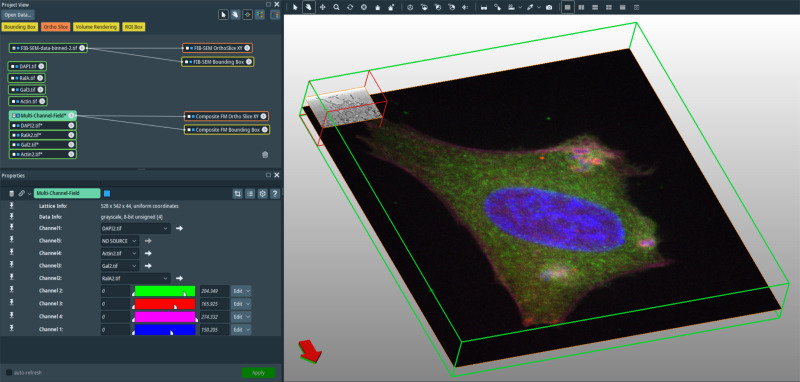Open the Properties settings gear icon
This screenshot has height=382, width=800.
point(262,193)
